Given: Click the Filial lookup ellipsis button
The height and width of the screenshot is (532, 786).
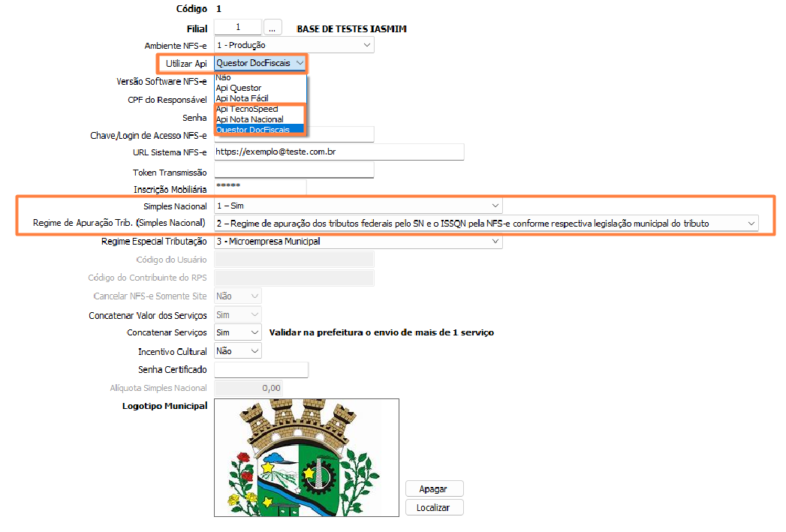Looking at the screenshot, I should pyautogui.click(x=273, y=28).
